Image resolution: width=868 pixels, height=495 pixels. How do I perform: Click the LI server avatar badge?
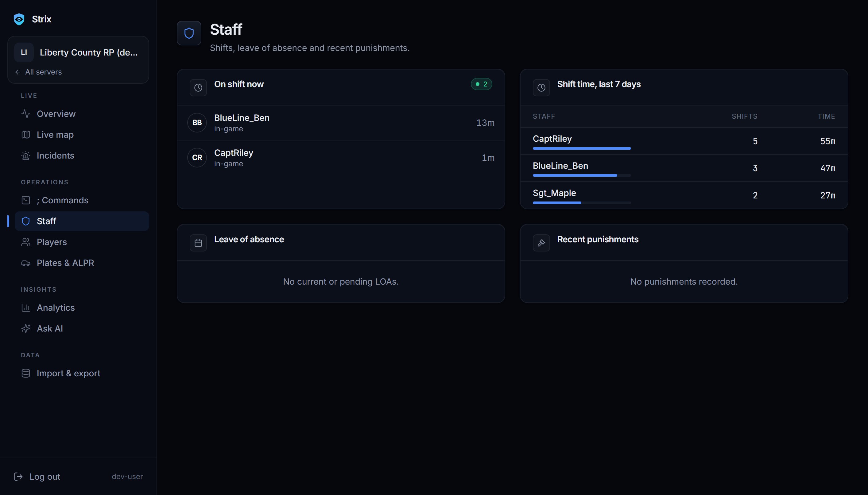(24, 52)
